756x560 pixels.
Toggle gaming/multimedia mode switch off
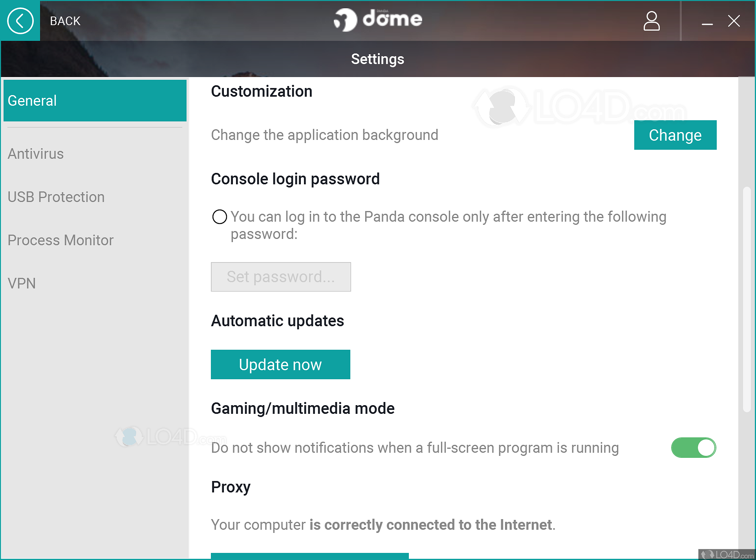(x=694, y=448)
